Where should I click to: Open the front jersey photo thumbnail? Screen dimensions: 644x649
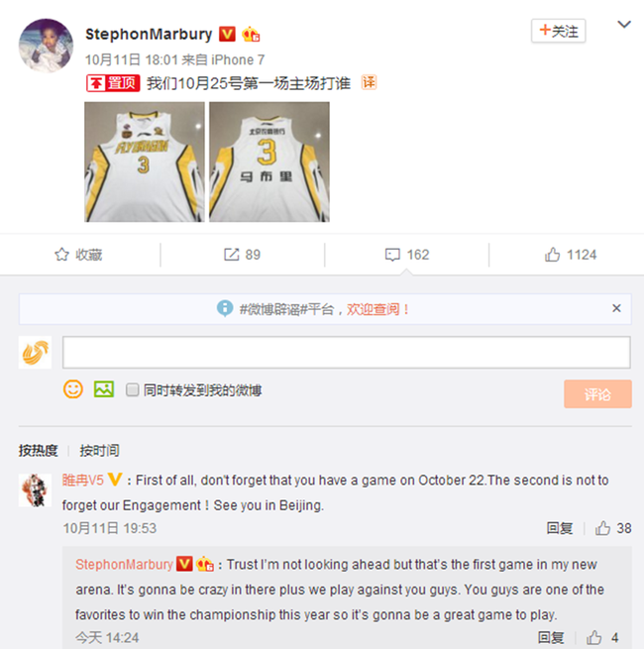(x=145, y=162)
